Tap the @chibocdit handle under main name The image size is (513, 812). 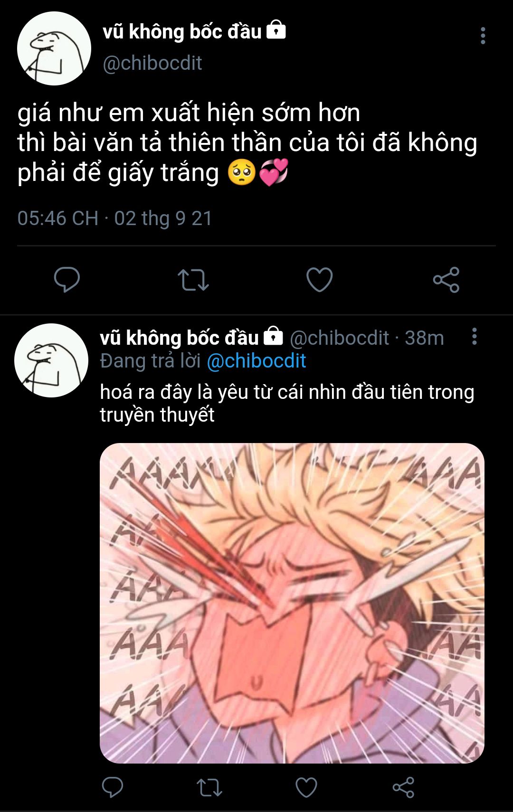click(152, 63)
